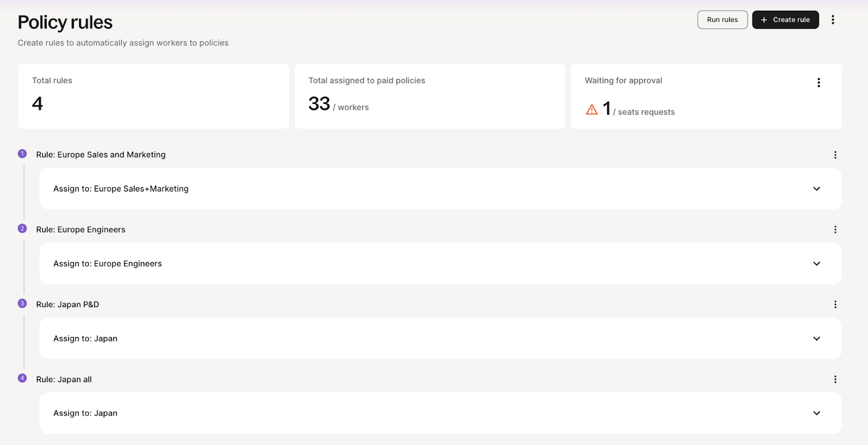Expand Japan assignment under Japan P&D rule

[816, 339]
